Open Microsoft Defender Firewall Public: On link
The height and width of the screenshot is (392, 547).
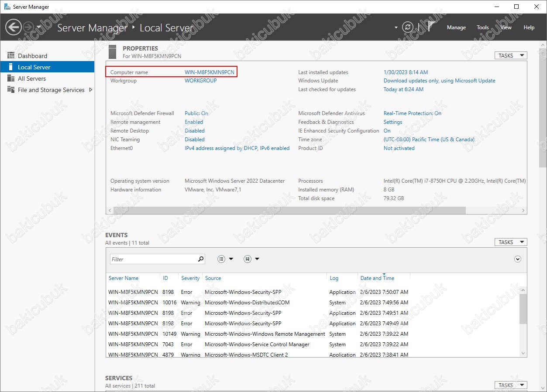tap(196, 113)
